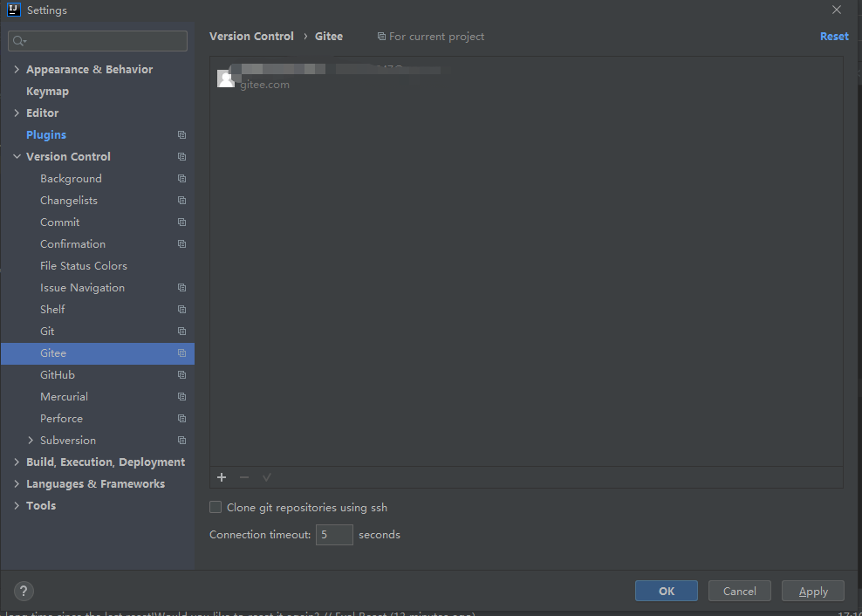Click the project-level icon beside Confirmation
The width and height of the screenshot is (862, 616).
182,244
